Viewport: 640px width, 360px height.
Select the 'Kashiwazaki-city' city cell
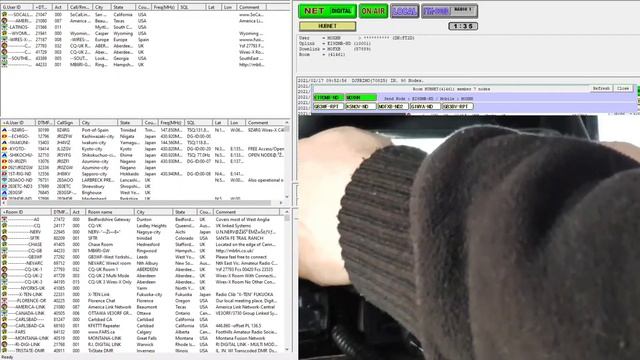pos(98,136)
